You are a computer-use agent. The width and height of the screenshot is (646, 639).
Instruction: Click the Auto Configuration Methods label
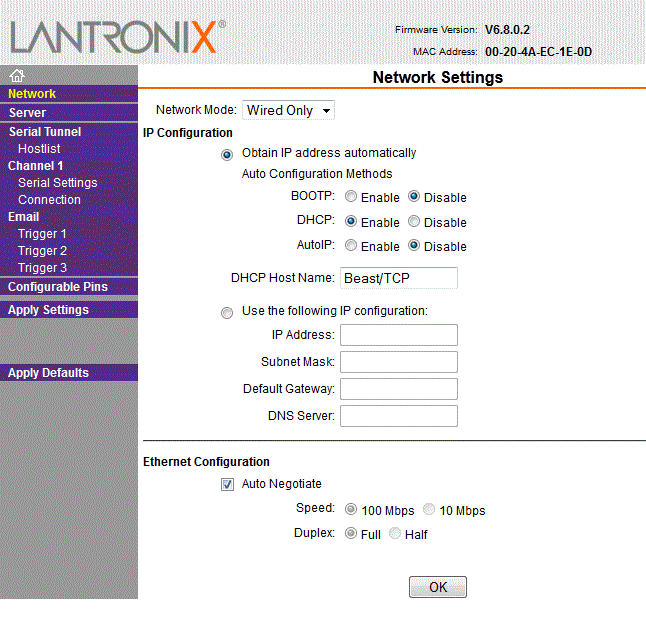317,174
